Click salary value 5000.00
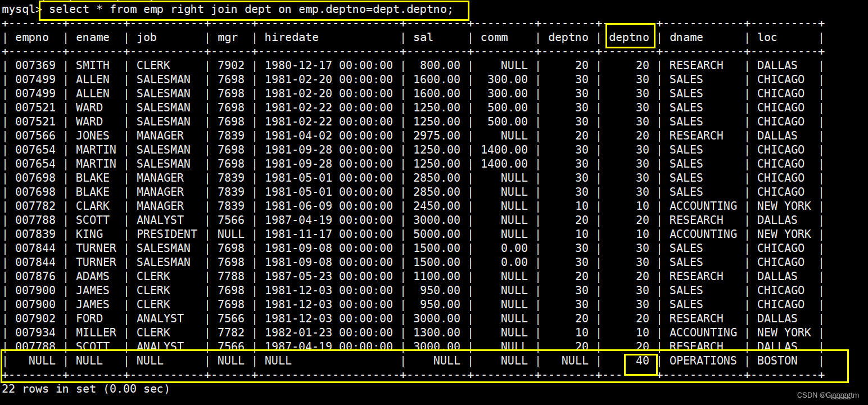Screen dimensions: 868x405 click(437, 234)
